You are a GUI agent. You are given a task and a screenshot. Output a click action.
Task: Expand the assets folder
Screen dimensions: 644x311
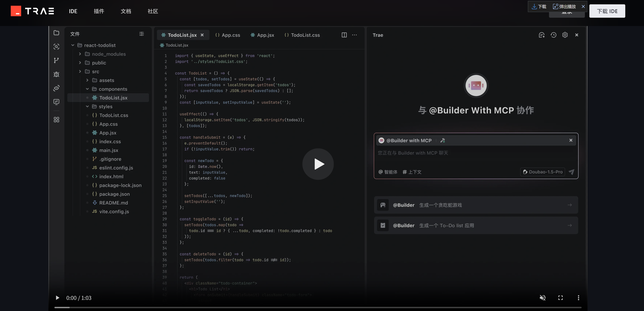pyautogui.click(x=87, y=80)
